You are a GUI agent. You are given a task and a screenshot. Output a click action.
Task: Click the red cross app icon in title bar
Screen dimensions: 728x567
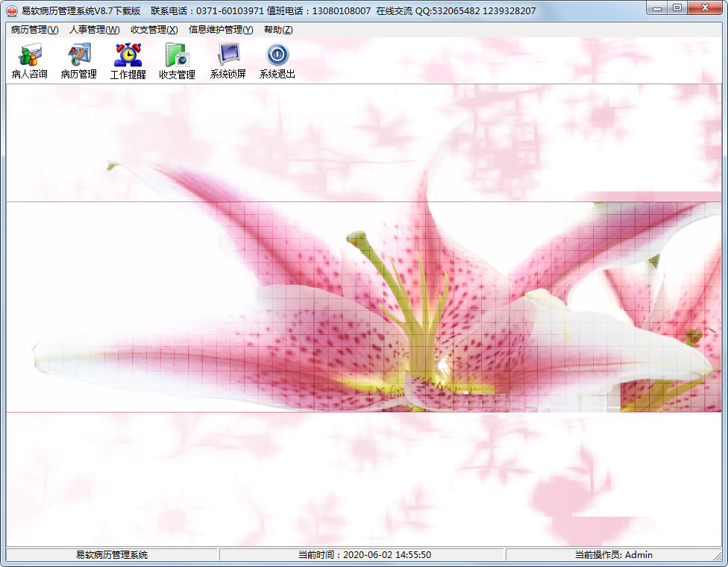12,10
